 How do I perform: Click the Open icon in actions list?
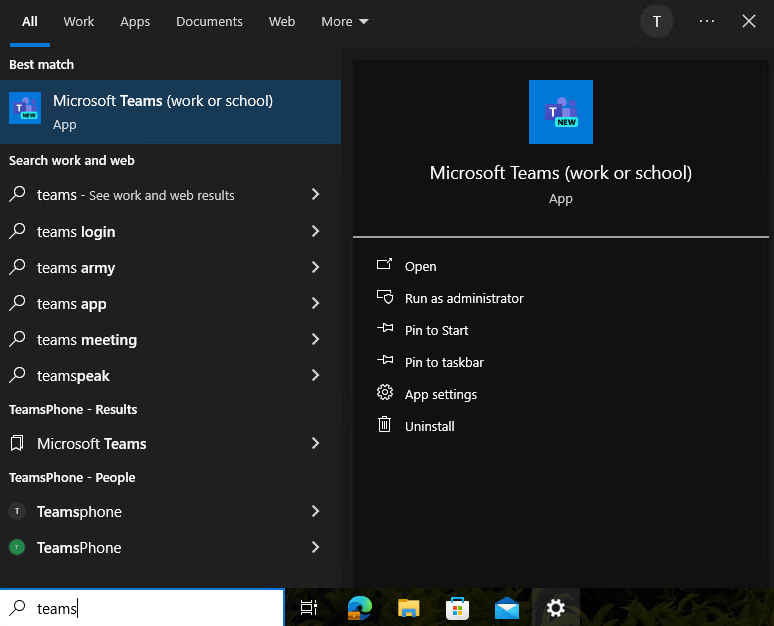[385, 265]
